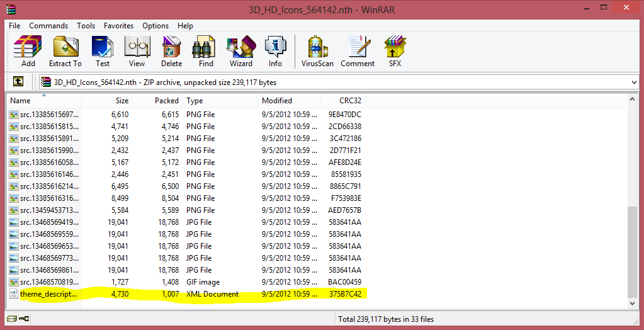The width and height of the screenshot is (644, 330).
Task: Click status text Total 239,117 bytes
Action: coord(386,319)
